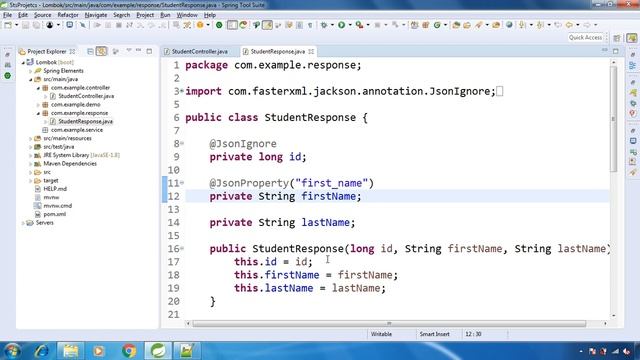Click the Windows Start button
Viewport: 640px width, 360px height.
point(11,351)
